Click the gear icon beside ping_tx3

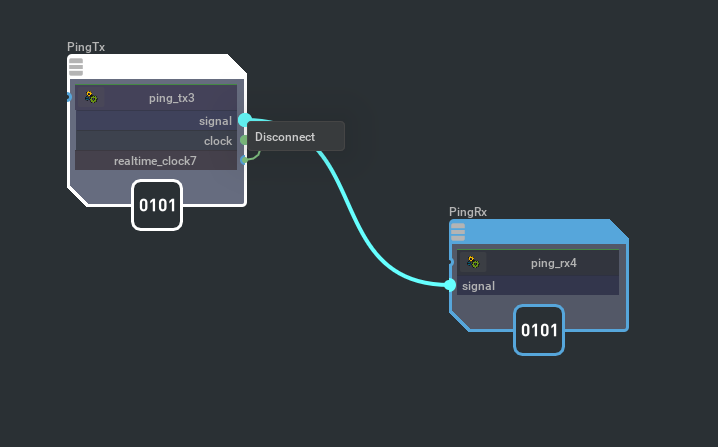pyautogui.click(x=91, y=97)
